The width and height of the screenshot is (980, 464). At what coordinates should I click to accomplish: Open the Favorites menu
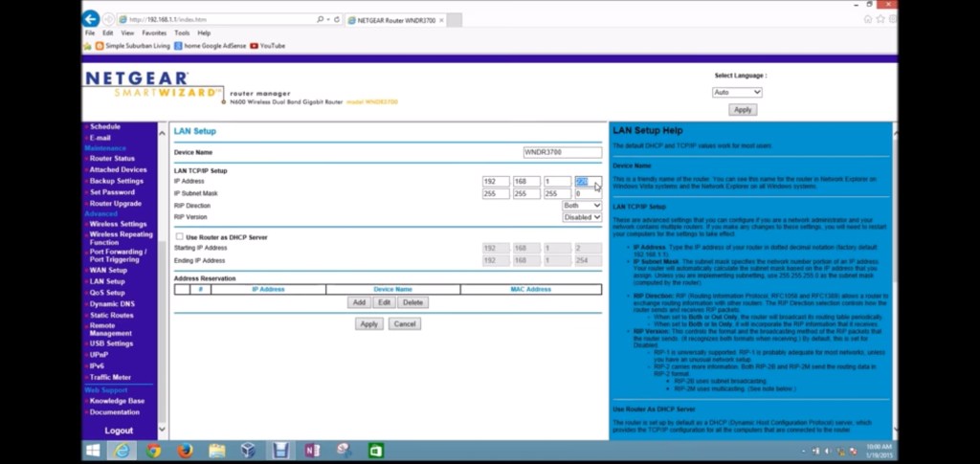coord(153,33)
